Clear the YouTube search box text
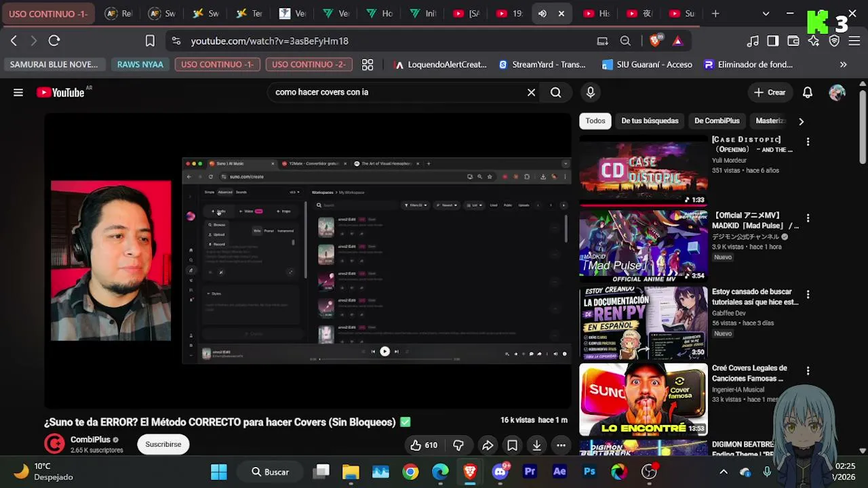 tap(531, 92)
